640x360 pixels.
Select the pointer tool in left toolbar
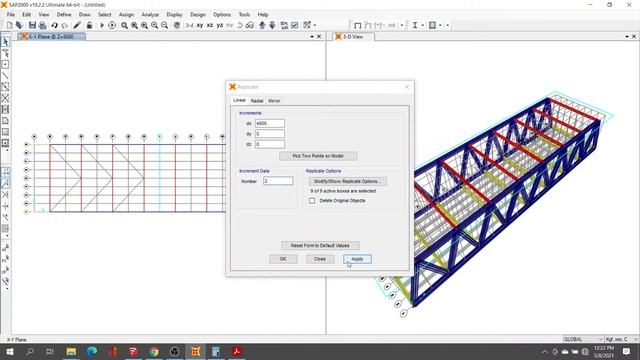click(x=5, y=42)
